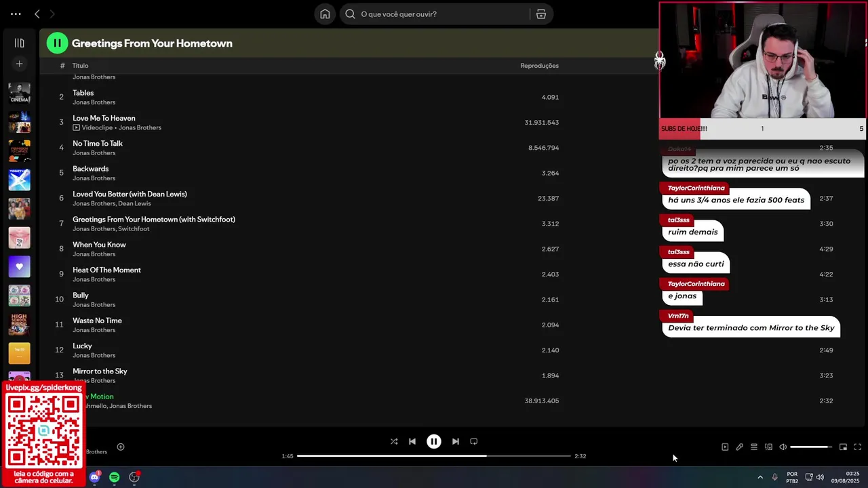Switch keyboard language POR PTB2

792,477
